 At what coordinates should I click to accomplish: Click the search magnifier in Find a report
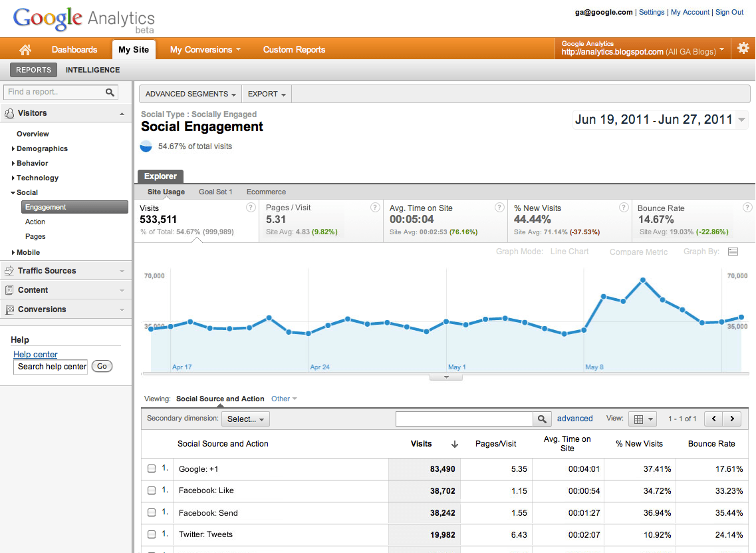click(x=110, y=92)
